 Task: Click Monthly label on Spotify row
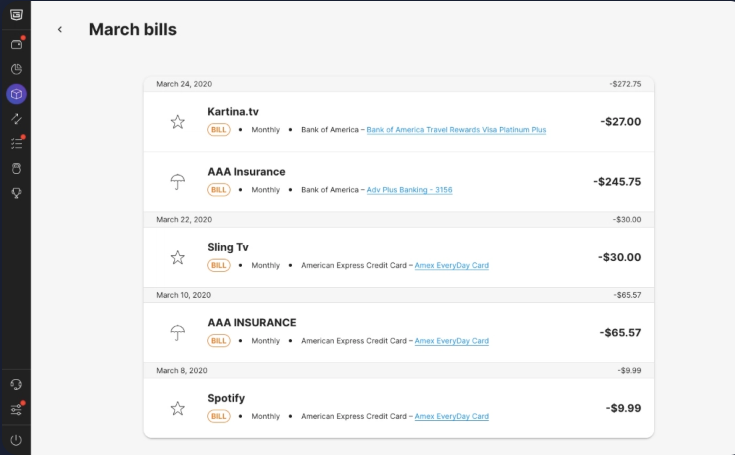click(265, 416)
